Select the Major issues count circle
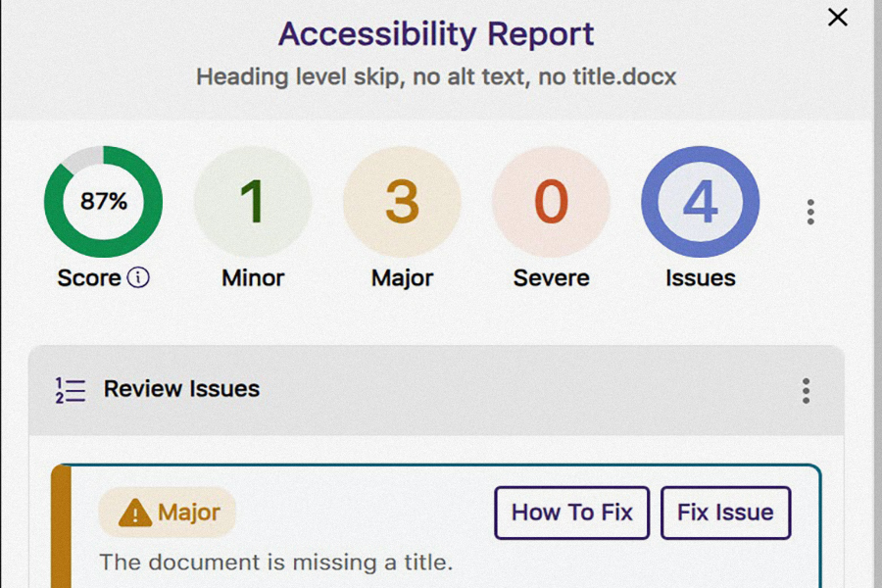882x588 pixels. [401, 201]
